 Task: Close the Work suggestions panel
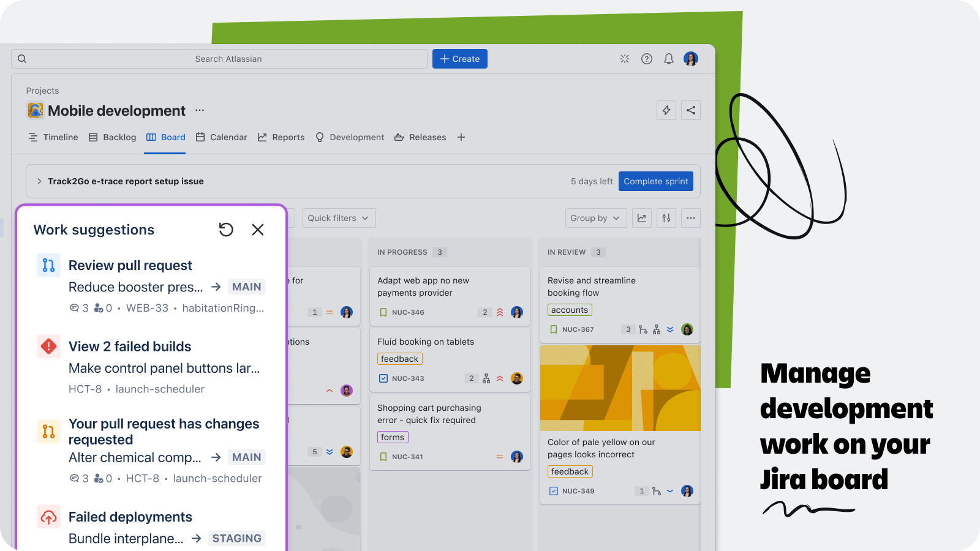pyautogui.click(x=258, y=230)
